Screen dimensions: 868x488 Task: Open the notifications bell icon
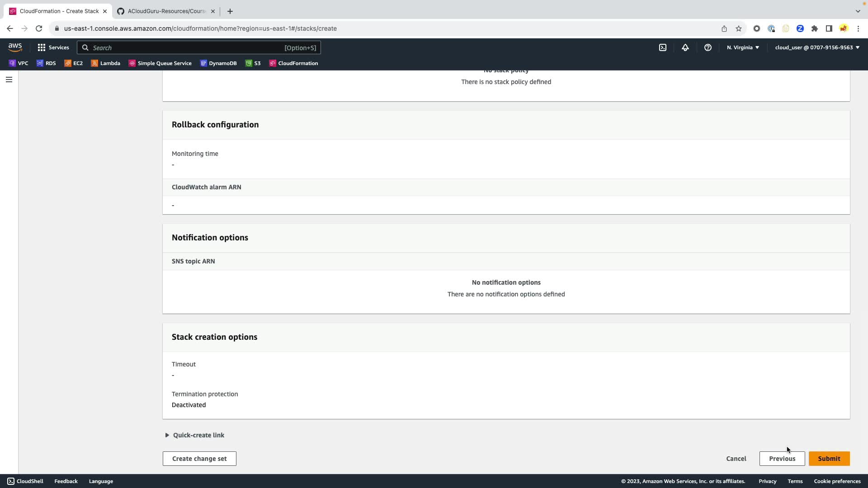pyautogui.click(x=685, y=47)
